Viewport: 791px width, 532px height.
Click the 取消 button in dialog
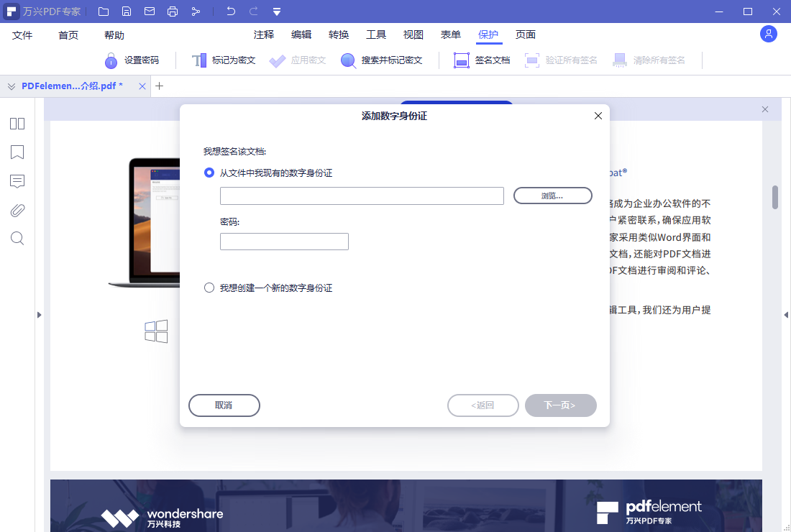[x=224, y=405]
